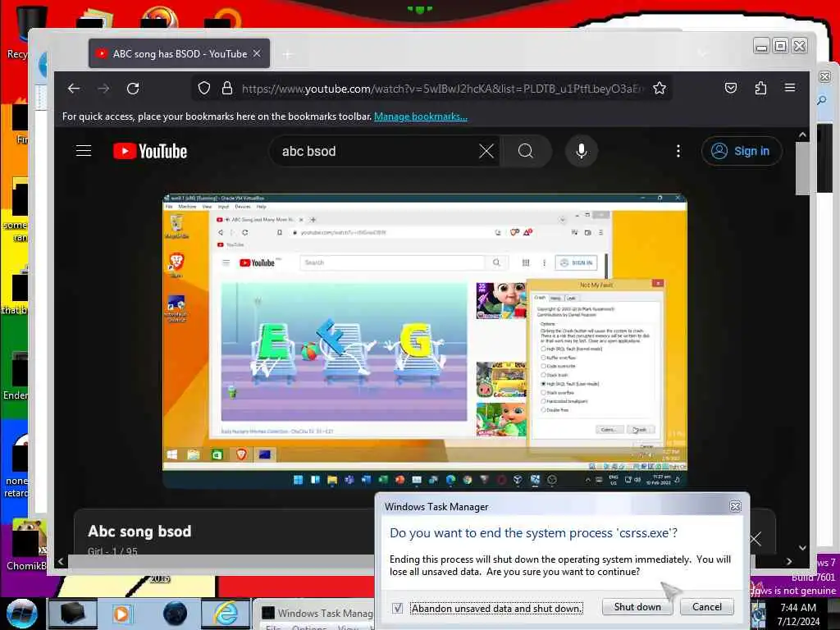
Task: Open the list all tabs dropdown
Action: click(702, 53)
